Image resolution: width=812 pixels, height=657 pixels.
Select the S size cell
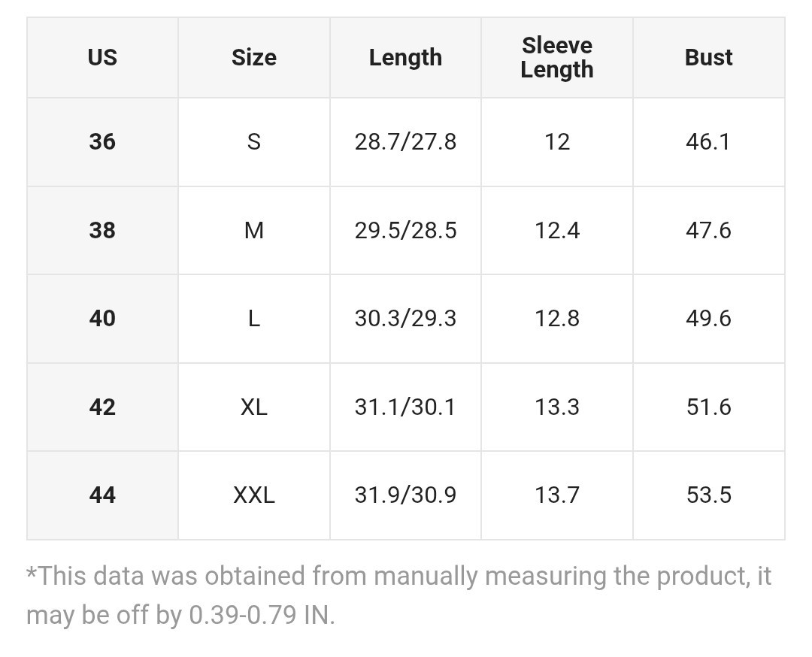click(x=254, y=141)
